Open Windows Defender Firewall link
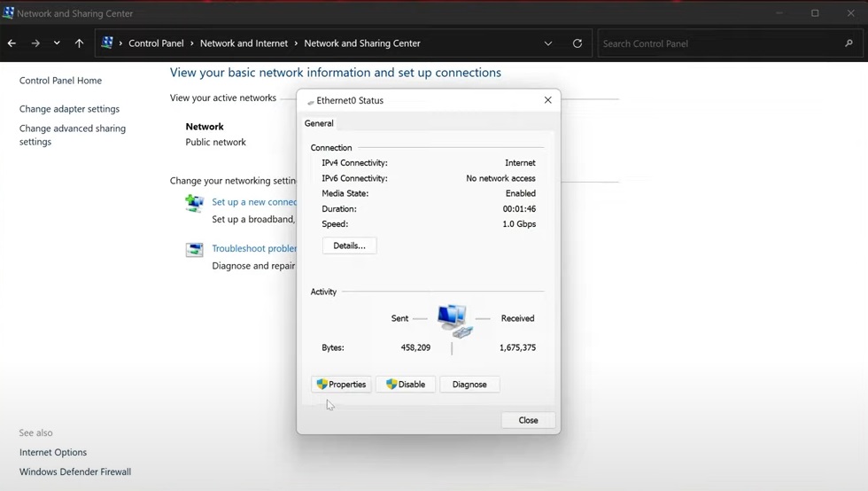 click(x=75, y=472)
